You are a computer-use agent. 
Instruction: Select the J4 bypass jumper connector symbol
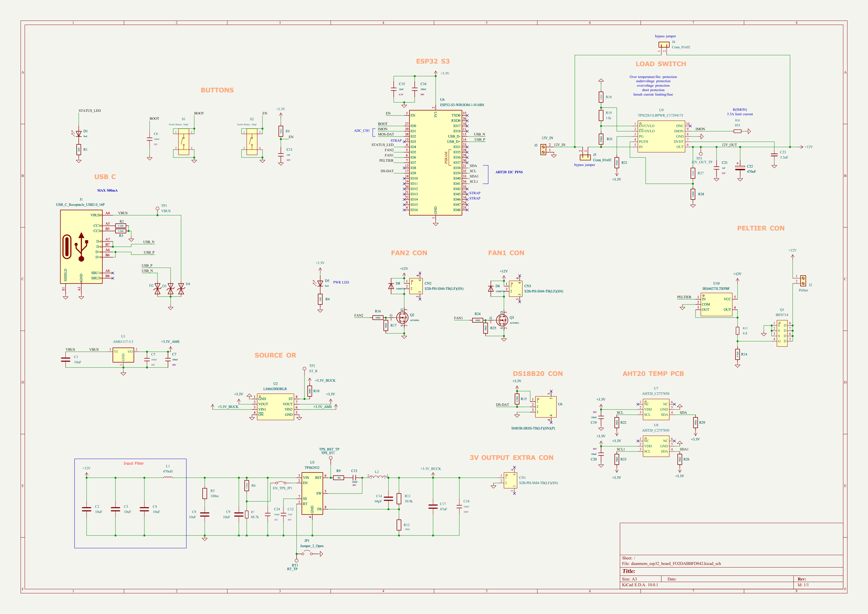point(664,45)
